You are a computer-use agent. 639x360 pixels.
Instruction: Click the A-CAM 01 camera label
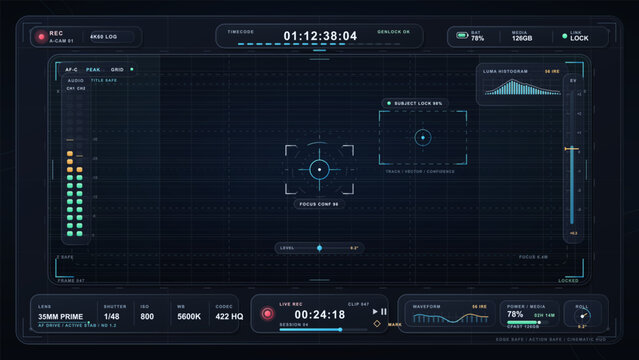pos(61,41)
